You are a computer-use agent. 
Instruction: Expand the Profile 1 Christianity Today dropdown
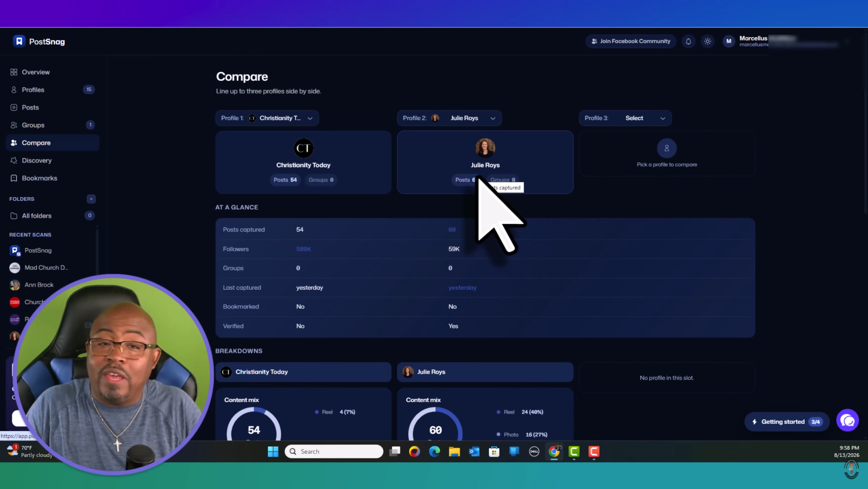pos(267,118)
